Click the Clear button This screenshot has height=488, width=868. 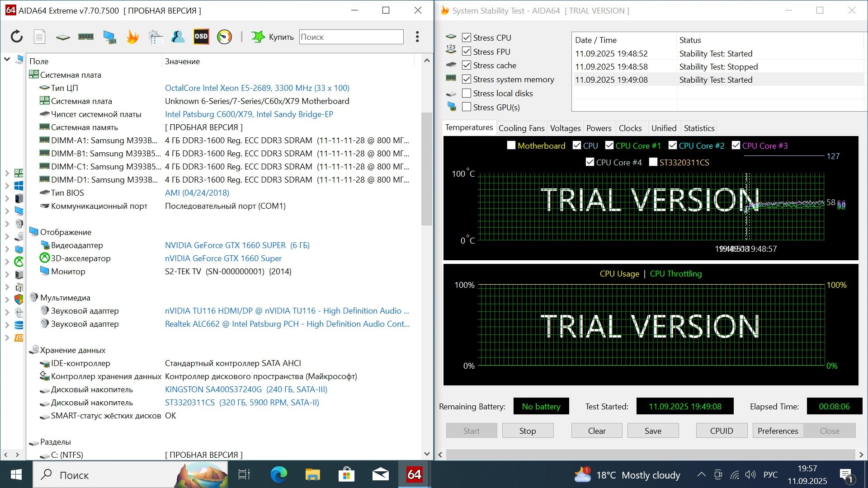(x=597, y=431)
